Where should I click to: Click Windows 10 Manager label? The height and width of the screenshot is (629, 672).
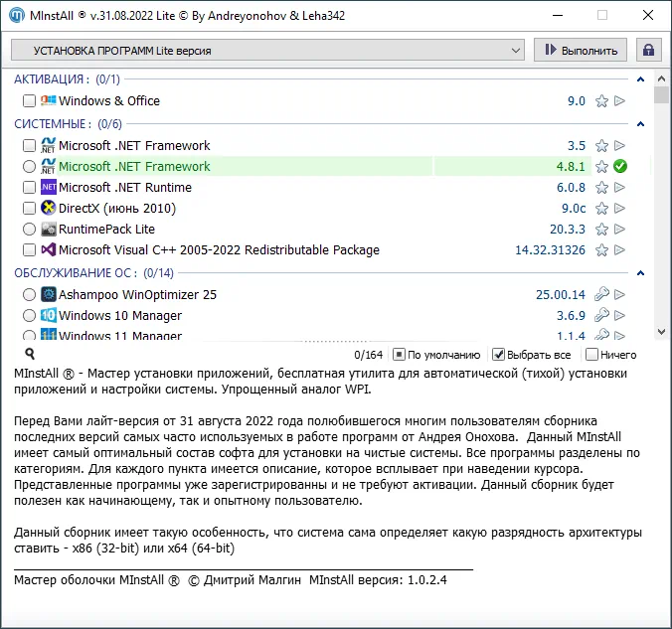(x=120, y=315)
